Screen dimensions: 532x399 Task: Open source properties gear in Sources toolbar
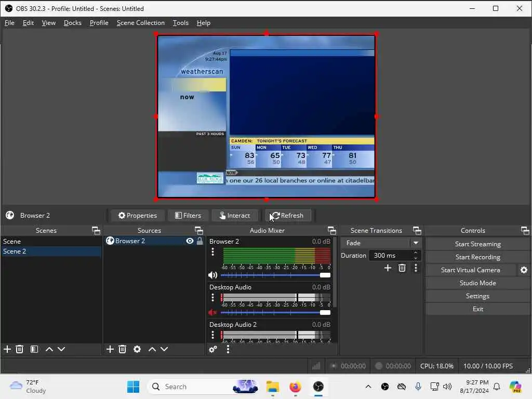pyautogui.click(x=137, y=349)
